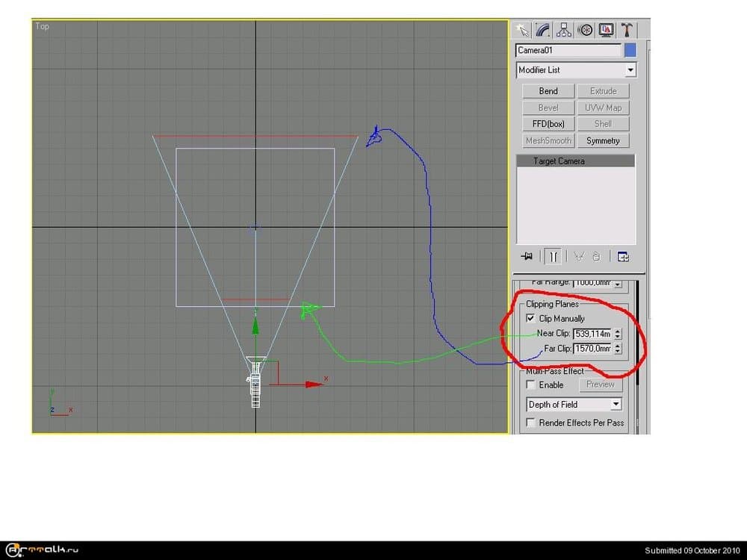Click the Near Clip value field

592,334
